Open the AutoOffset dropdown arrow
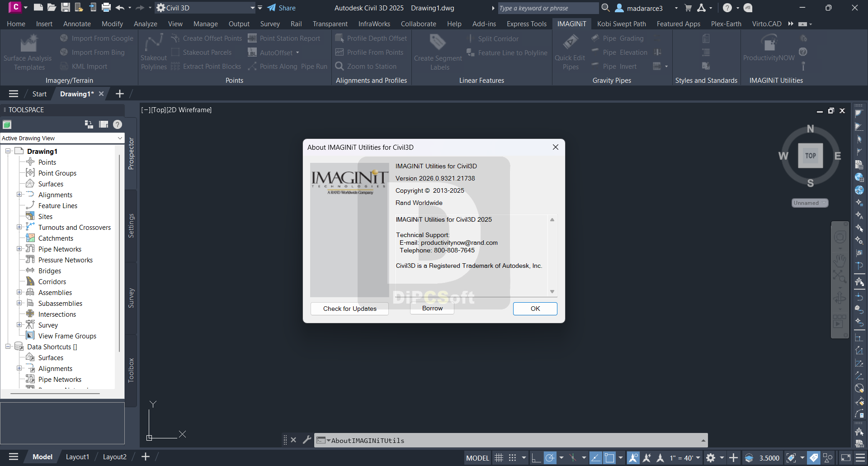Screen dimensions: 868x466 297,52
